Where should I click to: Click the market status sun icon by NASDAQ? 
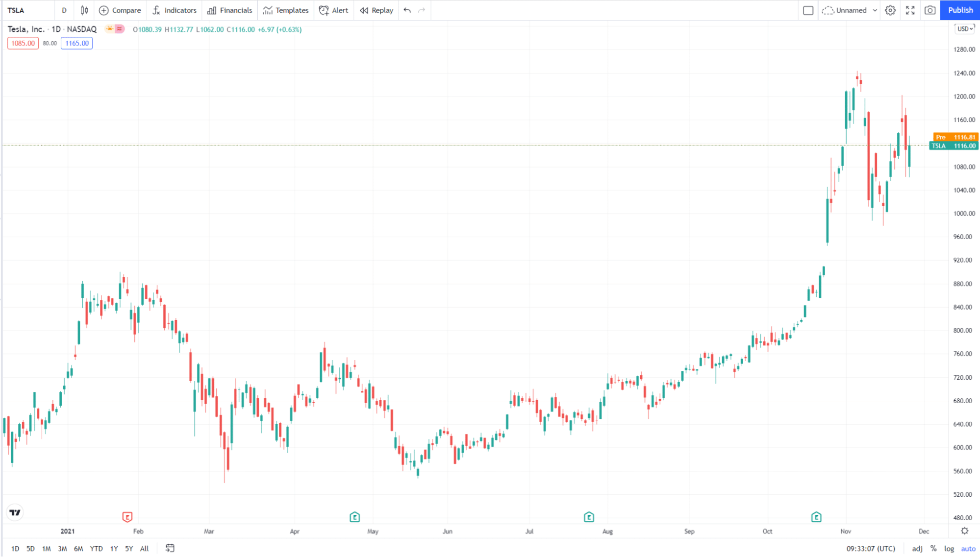[x=110, y=29]
